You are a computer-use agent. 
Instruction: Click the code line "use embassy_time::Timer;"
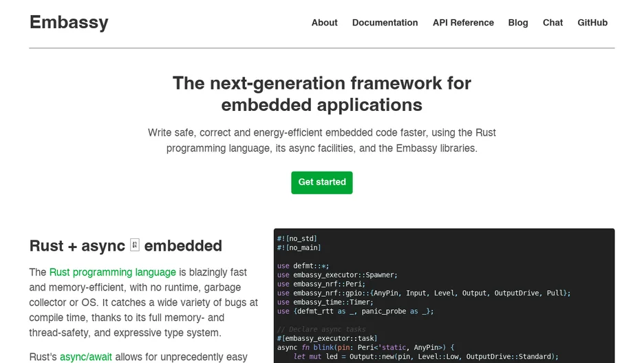pyautogui.click(x=325, y=302)
